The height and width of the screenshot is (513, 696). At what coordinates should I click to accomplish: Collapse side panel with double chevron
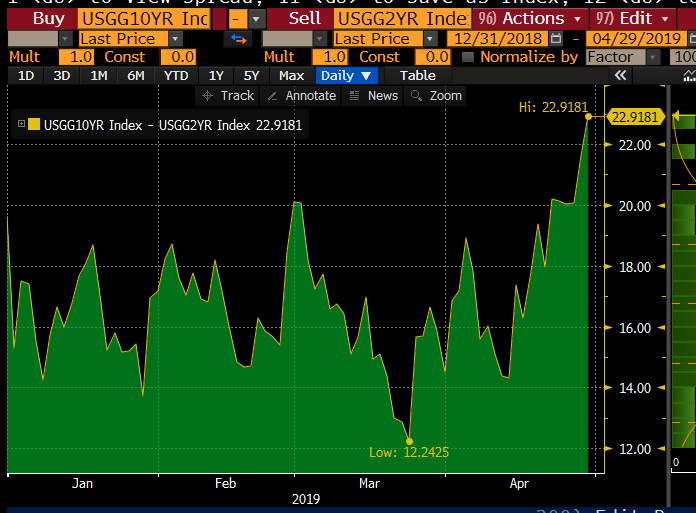[621, 75]
